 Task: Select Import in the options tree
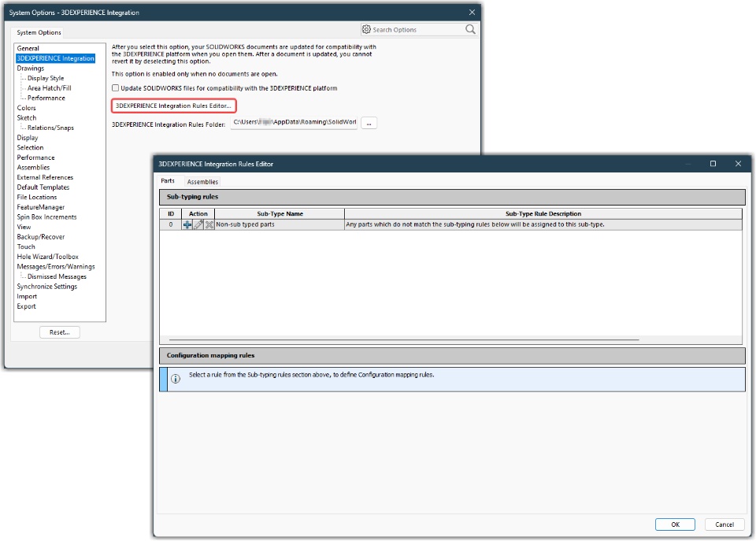pos(27,297)
